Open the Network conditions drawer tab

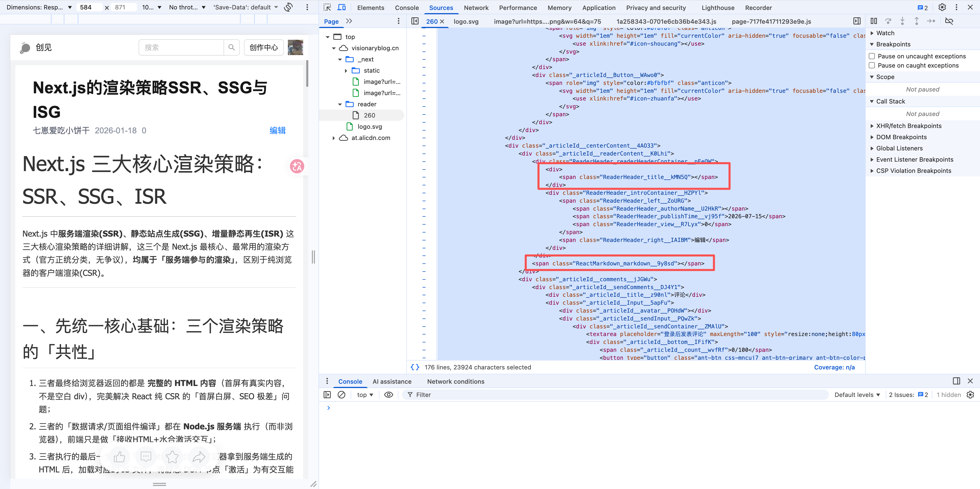coord(455,381)
